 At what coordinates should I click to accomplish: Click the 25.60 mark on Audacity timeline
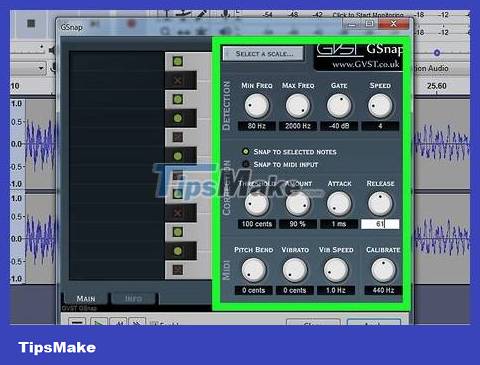coord(437,86)
